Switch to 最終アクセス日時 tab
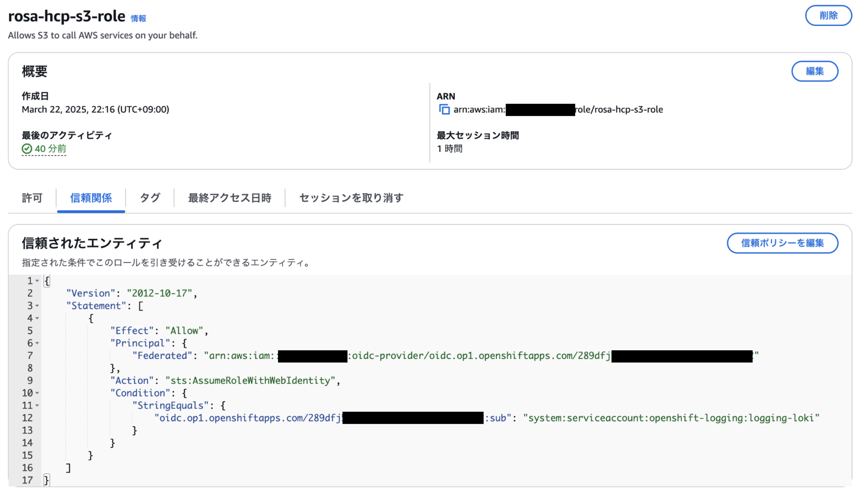 tap(230, 198)
